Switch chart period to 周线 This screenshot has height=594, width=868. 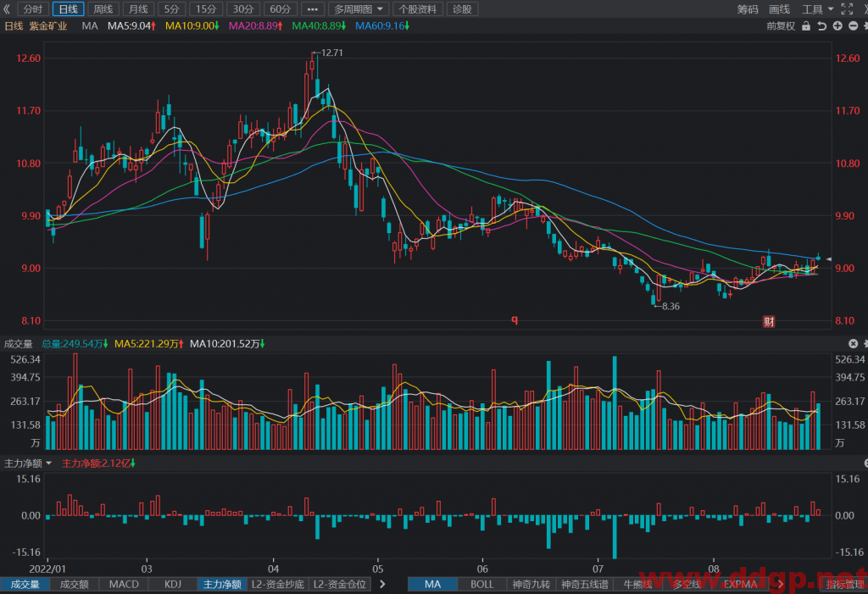[103, 8]
